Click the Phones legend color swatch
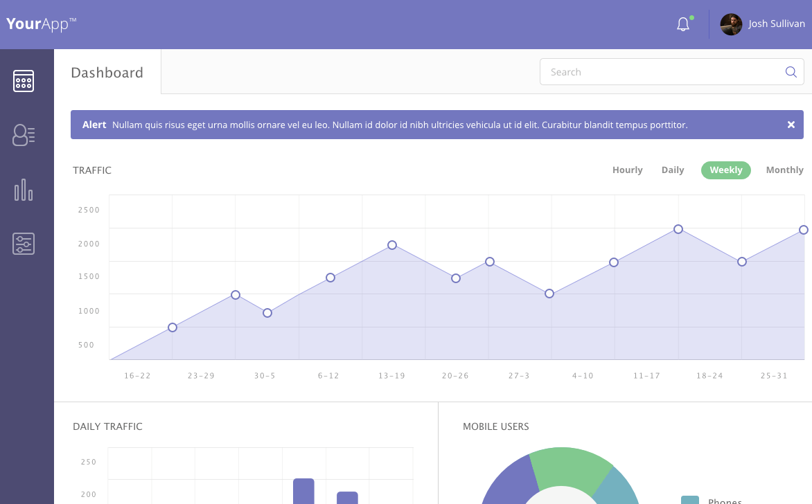 tap(690, 500)
